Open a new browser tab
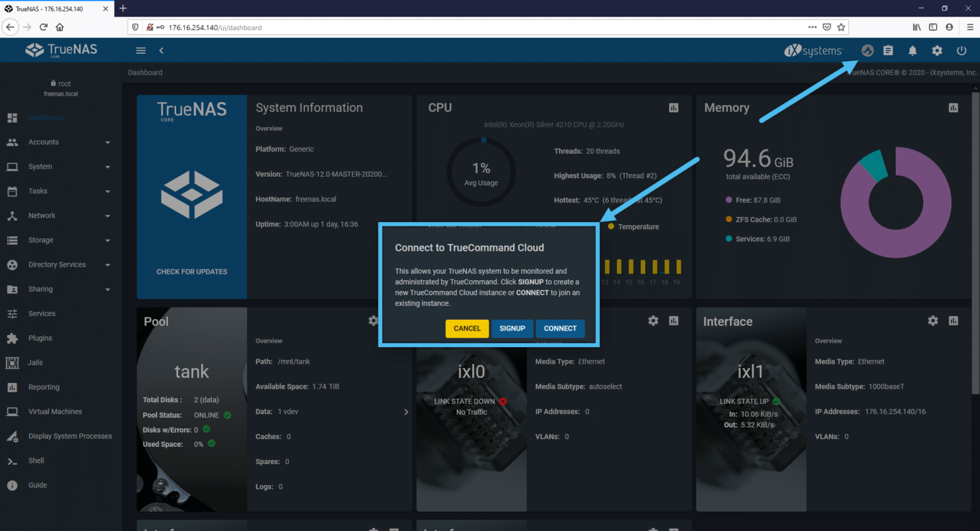This screenshot has height=531, width=980. pos(123,8)
